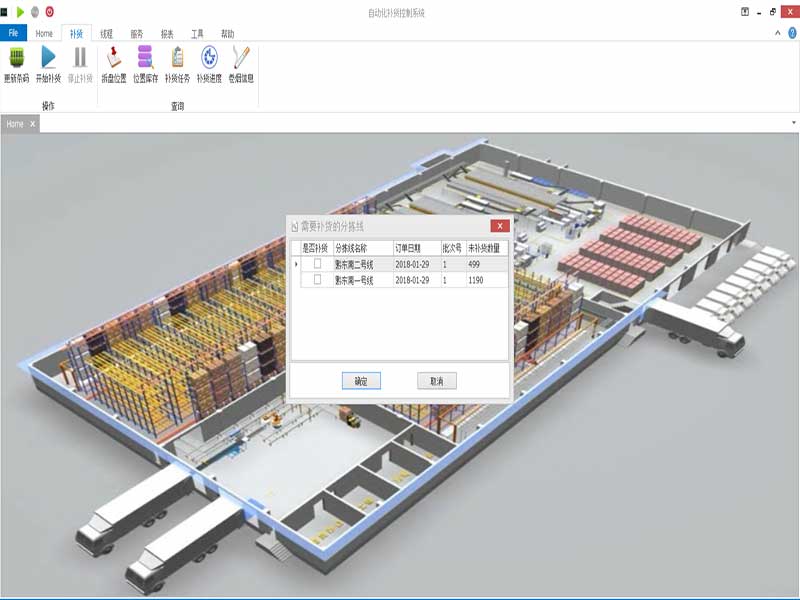Viewport: 800px width, 600px height.
Task: Check the replenish box in the second row
Action: pyautogui.click(x=318, y=280)
